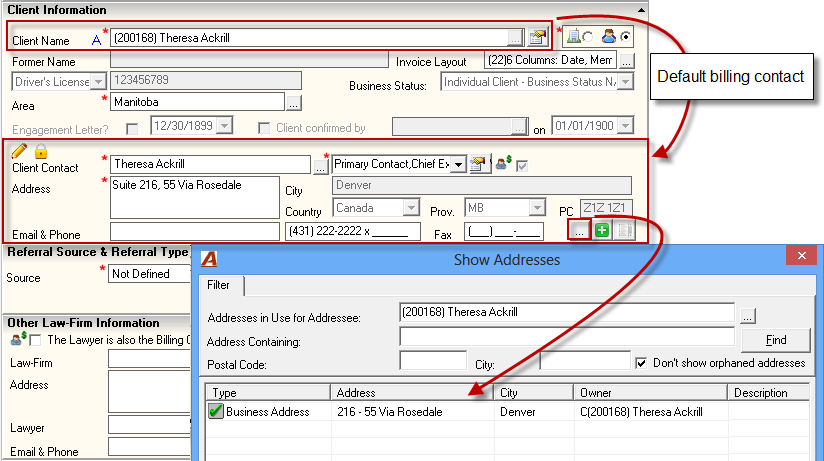Click the Find button

[x=776, y=340]
